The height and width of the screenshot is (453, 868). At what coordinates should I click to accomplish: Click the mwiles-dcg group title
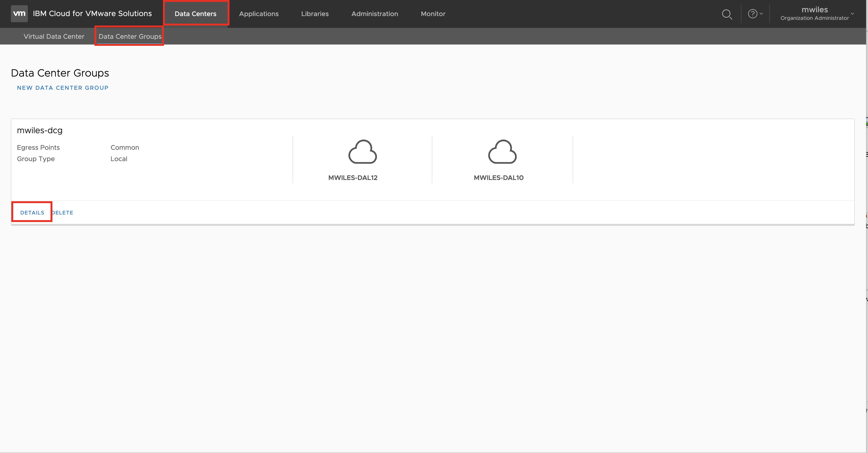point(40,130)
